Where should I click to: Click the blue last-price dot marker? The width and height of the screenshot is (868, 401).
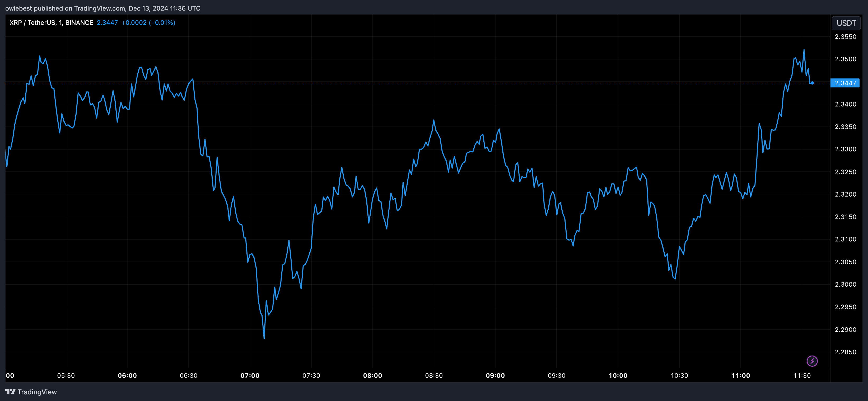pos(812,83)
